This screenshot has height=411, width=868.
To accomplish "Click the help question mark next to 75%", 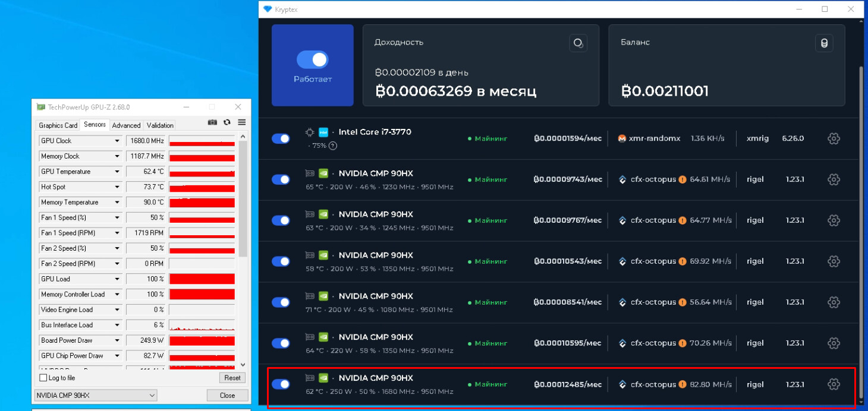I will coord(333,146).
